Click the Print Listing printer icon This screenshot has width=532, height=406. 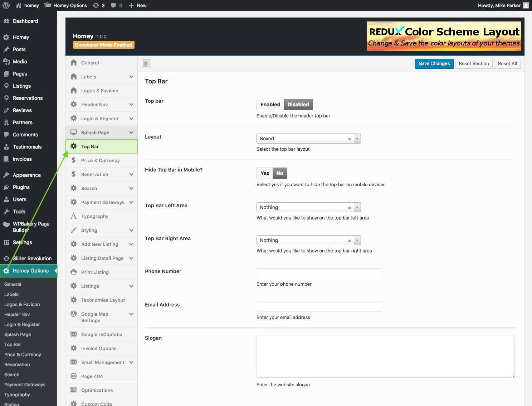click(x=73, y=272)
